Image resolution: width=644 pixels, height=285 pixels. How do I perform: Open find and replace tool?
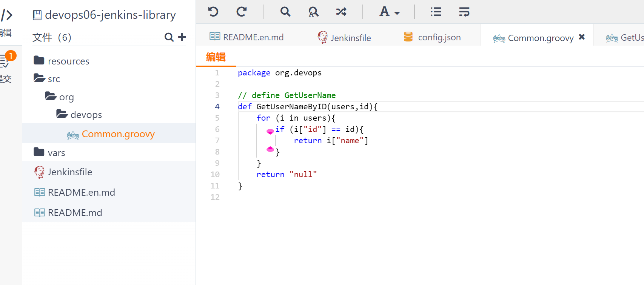pyautogui.click(x=313, y=12)
